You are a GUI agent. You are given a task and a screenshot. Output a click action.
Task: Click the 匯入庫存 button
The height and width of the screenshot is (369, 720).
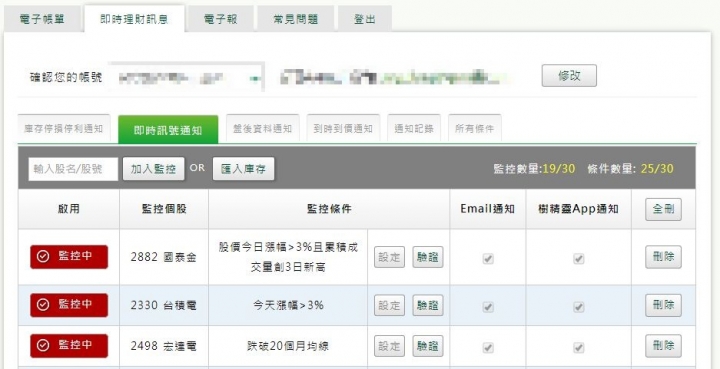click(243, 169)
